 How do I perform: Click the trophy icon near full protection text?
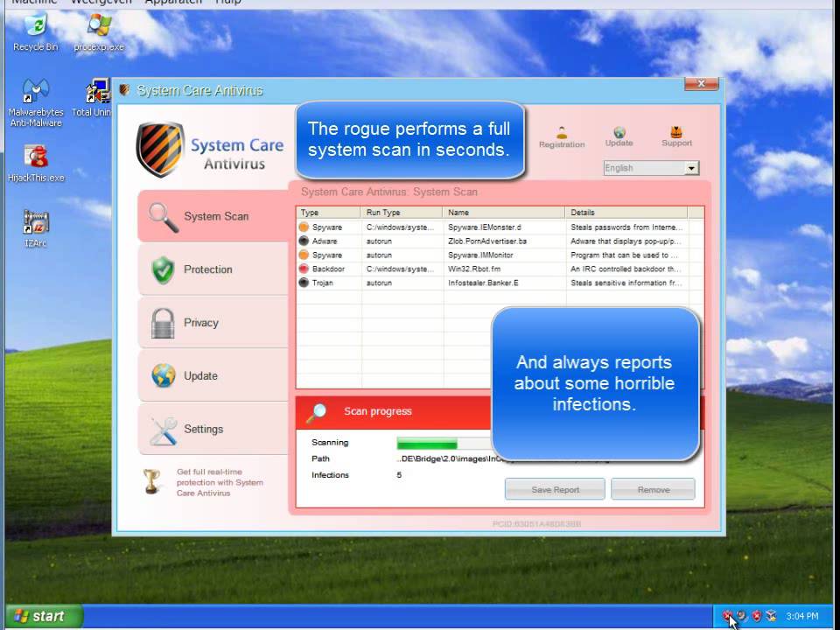[x=151, y=481]
